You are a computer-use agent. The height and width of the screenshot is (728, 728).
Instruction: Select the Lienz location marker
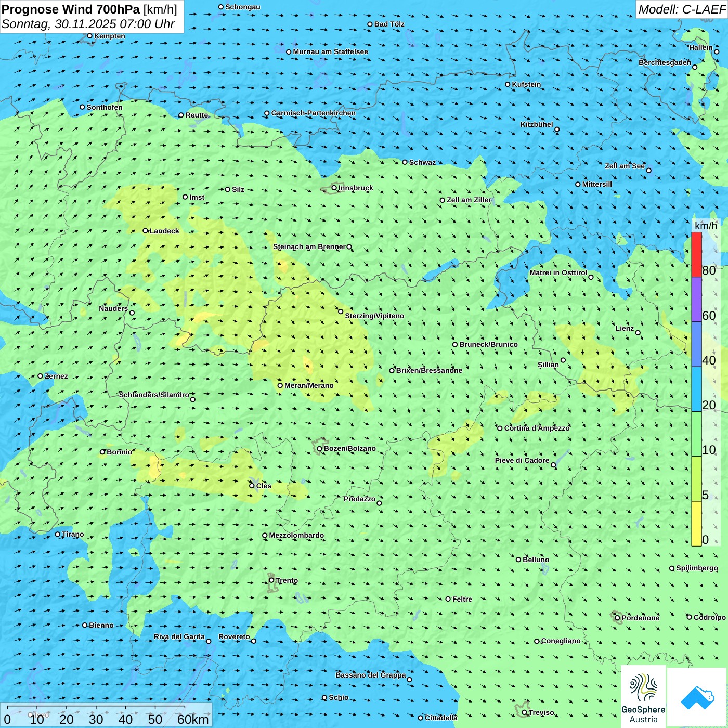[638, 333]
